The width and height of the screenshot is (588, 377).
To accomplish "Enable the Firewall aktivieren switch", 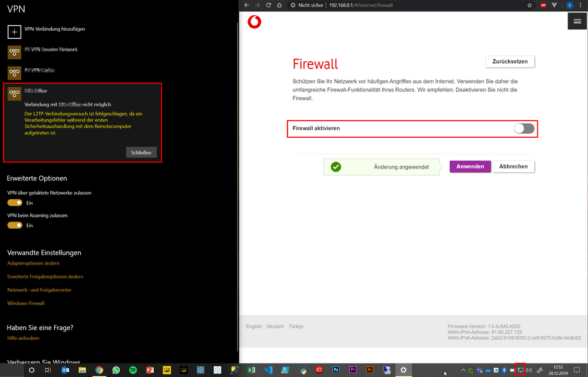I will click(523, 128).
